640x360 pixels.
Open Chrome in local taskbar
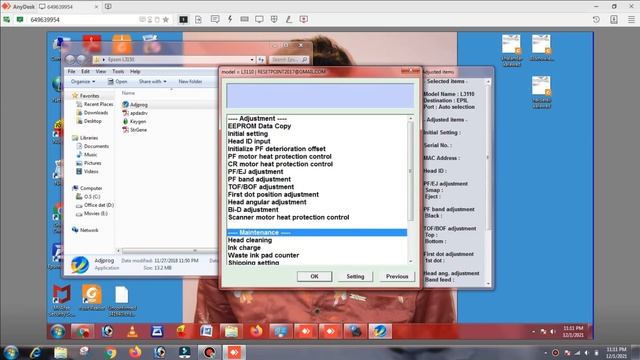click(110, 352)
